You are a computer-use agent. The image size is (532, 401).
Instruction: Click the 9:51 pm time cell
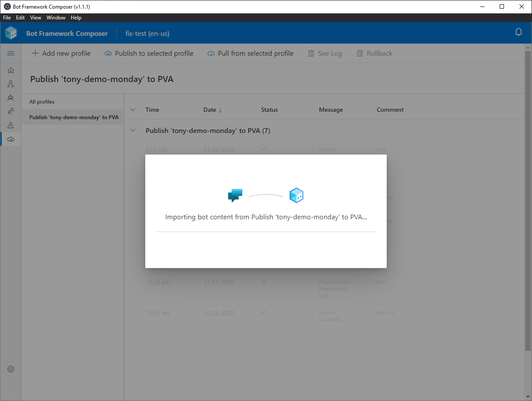click(156, 150)
